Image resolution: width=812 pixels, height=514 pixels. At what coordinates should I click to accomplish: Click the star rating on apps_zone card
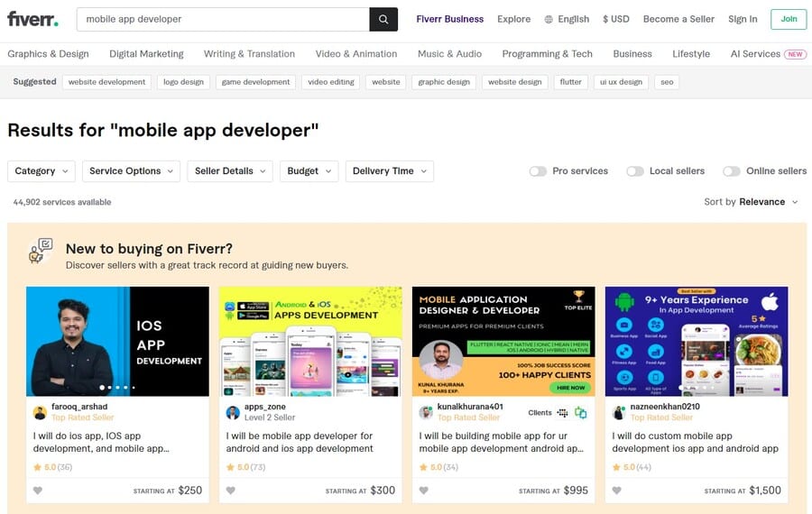tap(246, 467)
